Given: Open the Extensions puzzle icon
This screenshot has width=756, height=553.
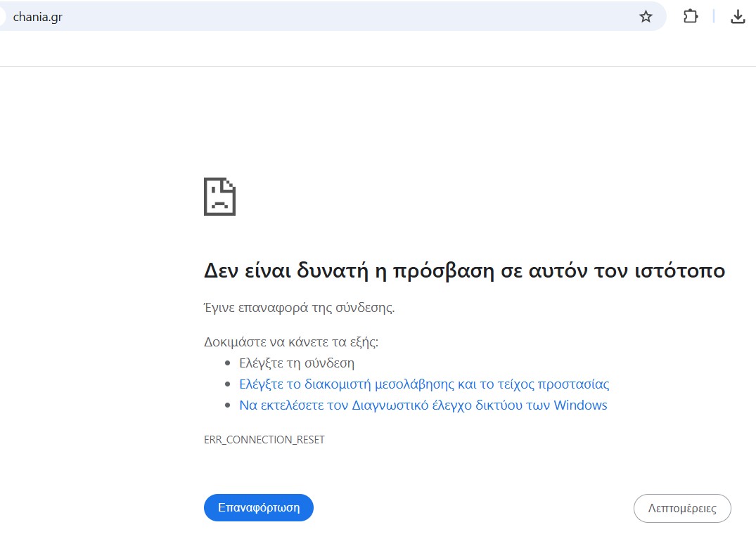Looking at the screenshot, I should [x=691, y=16].
